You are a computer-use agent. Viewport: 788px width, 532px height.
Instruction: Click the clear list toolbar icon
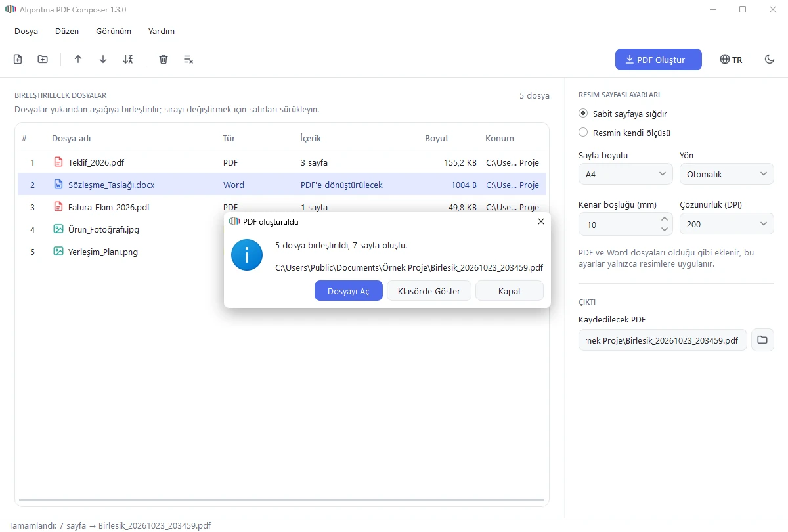188,60
